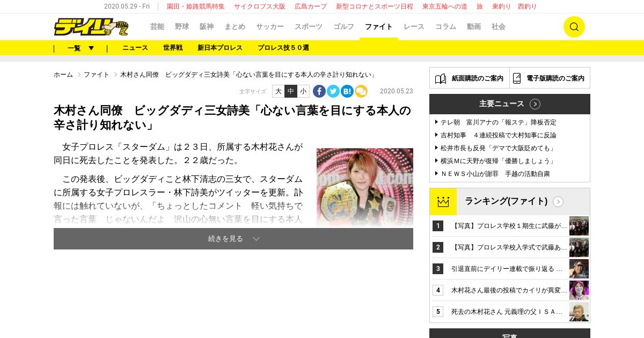
Task: Click 電子版購読のご案内 button
Action: (x=550, y=78)
